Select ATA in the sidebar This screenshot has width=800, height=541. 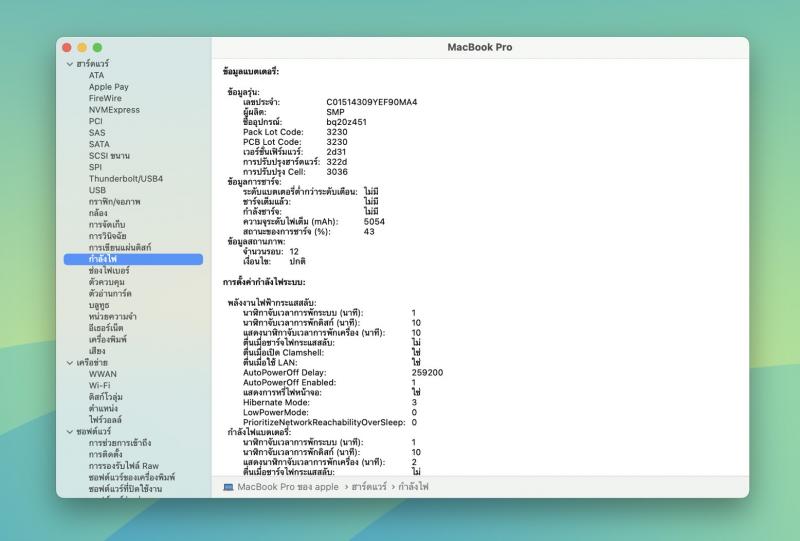click(96, 76)
